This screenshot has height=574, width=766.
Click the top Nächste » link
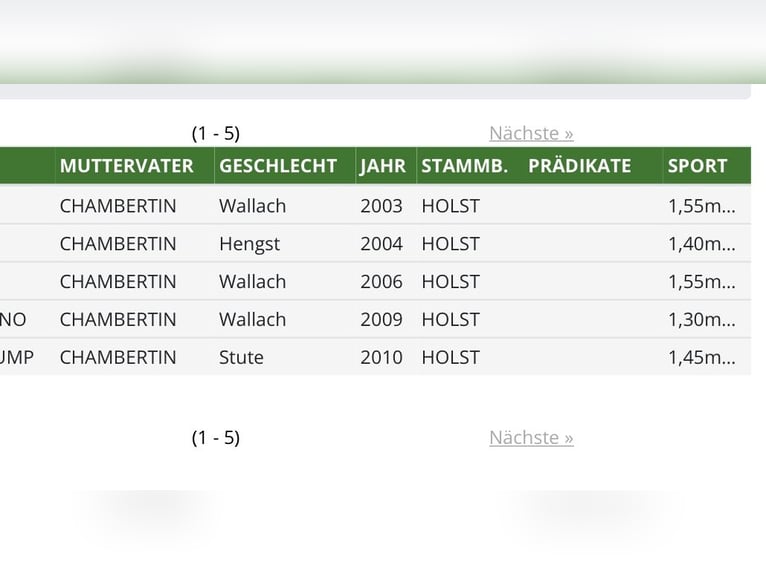pyautogui.click(x=531, y=133)
